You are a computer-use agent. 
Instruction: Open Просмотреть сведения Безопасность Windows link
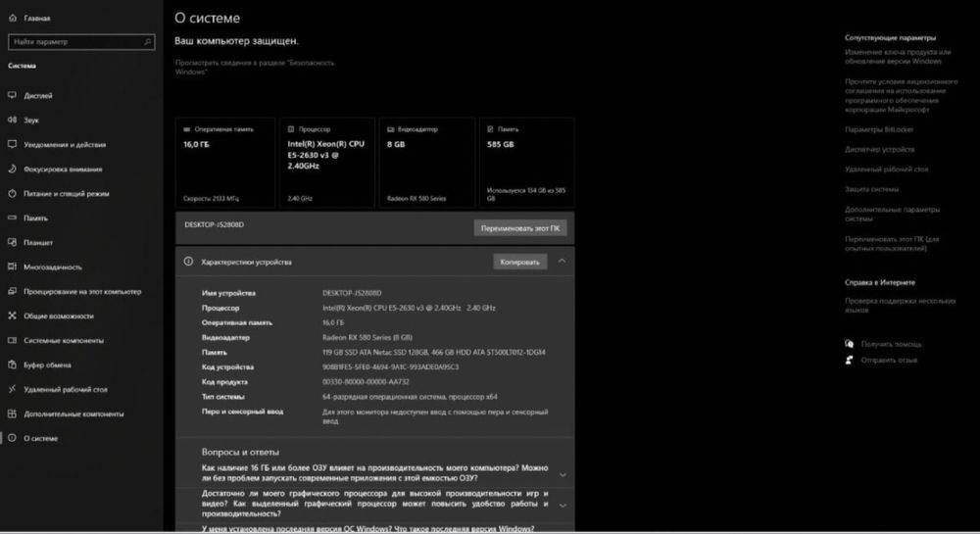pos(255,67)
